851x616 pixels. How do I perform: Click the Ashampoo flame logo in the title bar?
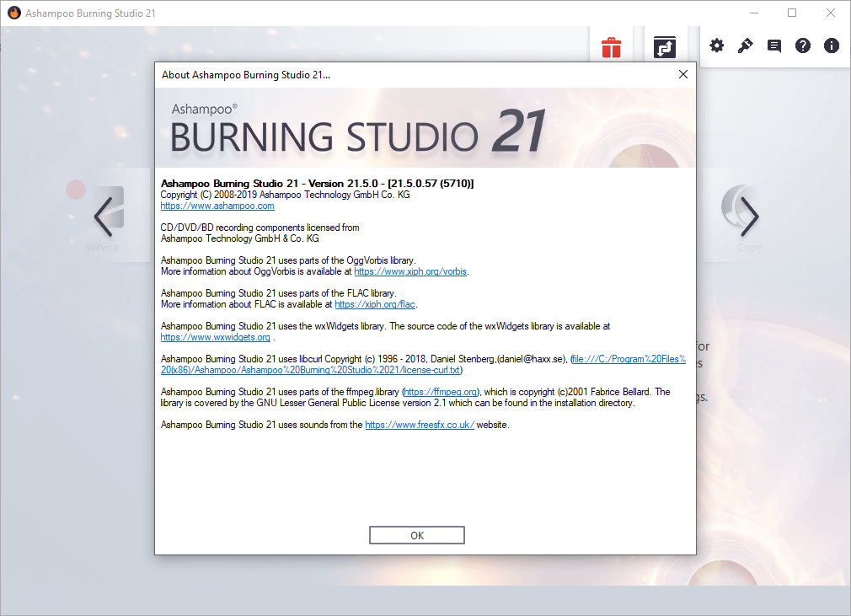click(x=13, y=13)
